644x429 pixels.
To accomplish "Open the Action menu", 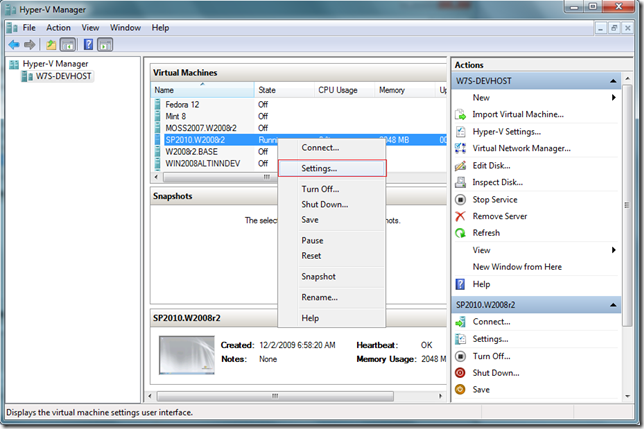I will (58, 28).
